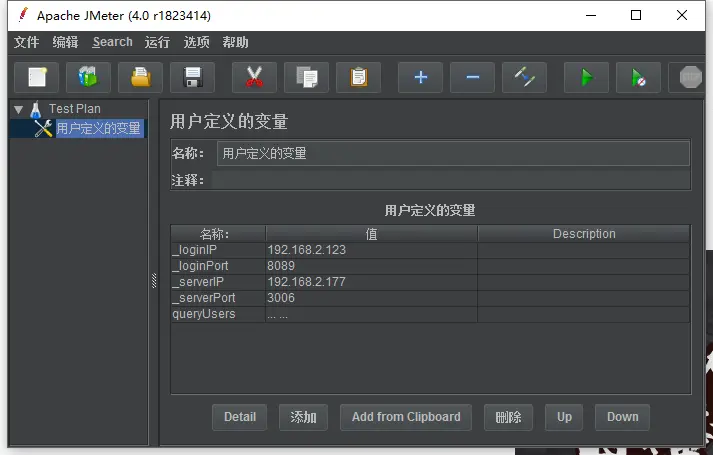Click the value 8089
713x455 pixels.
[281, 266]
